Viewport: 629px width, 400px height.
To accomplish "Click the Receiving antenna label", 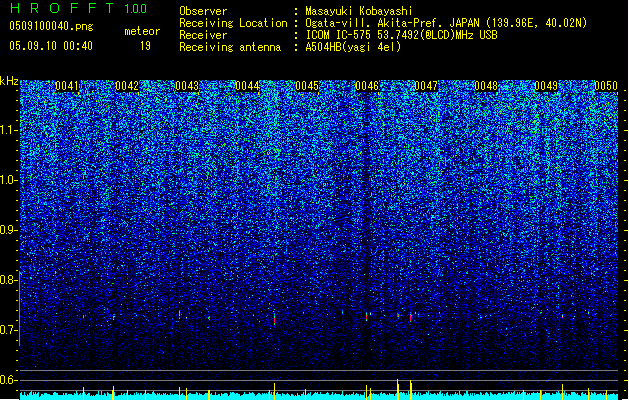I will (x=230, y=47).
